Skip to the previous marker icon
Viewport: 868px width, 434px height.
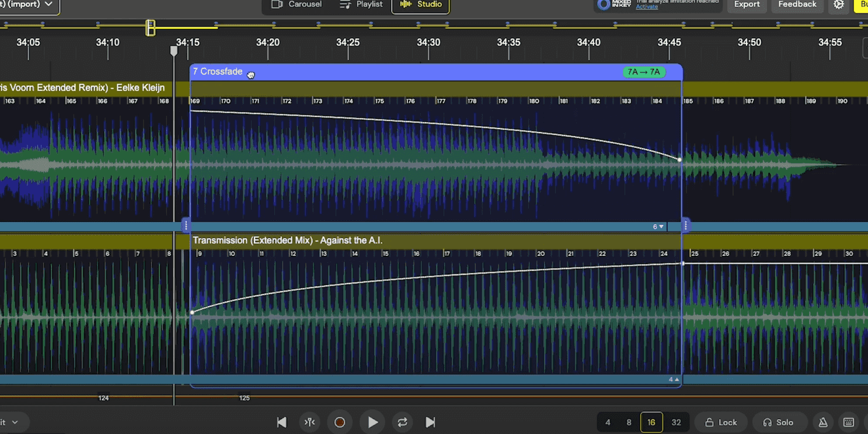tap(281, 422)
